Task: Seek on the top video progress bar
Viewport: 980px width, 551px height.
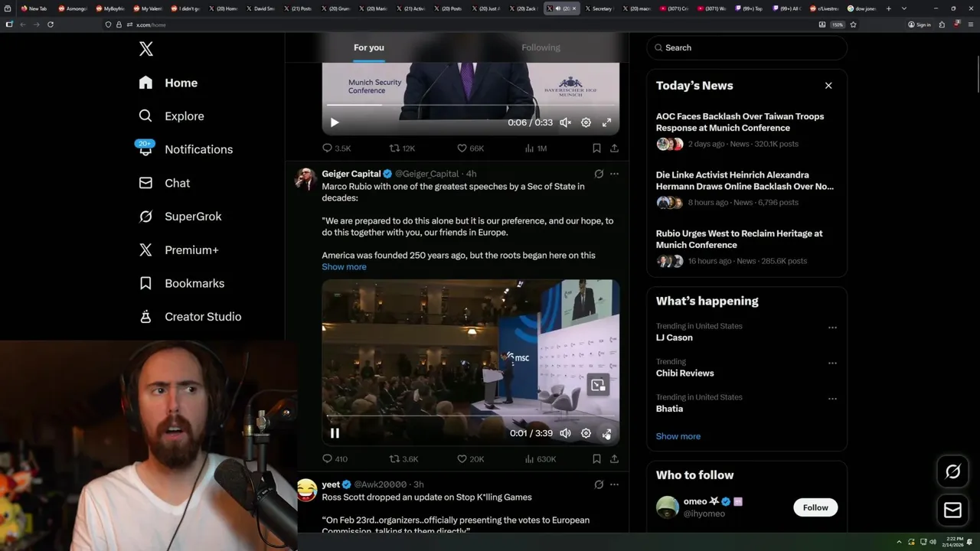Action: [x=470, y=105]
